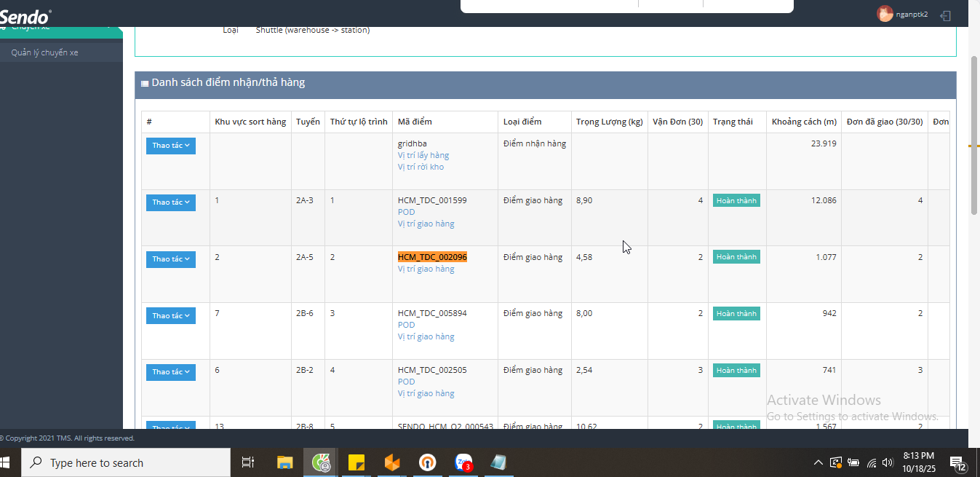This screenshot has width=980, height=477.
Task: Click the Trọng Lượng (kg) column header
Action: [610, 122]
